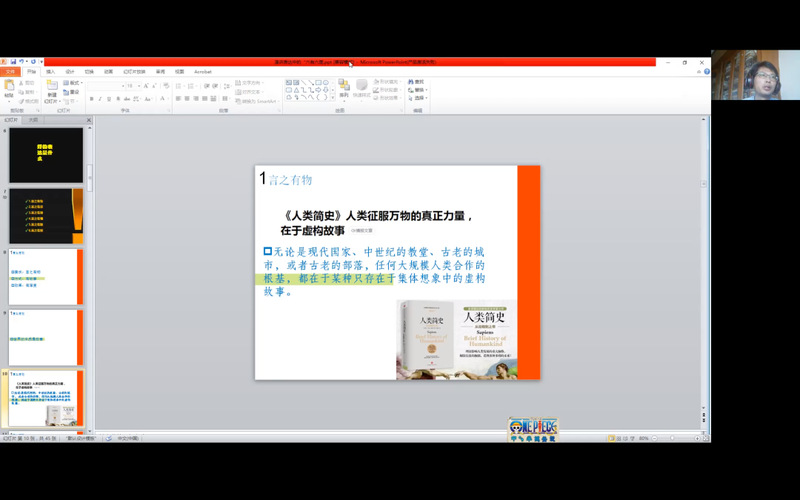Click the Format Painter (格式刷) button
The height and width of the screenshot is (500, 800).
click(29, 101)
